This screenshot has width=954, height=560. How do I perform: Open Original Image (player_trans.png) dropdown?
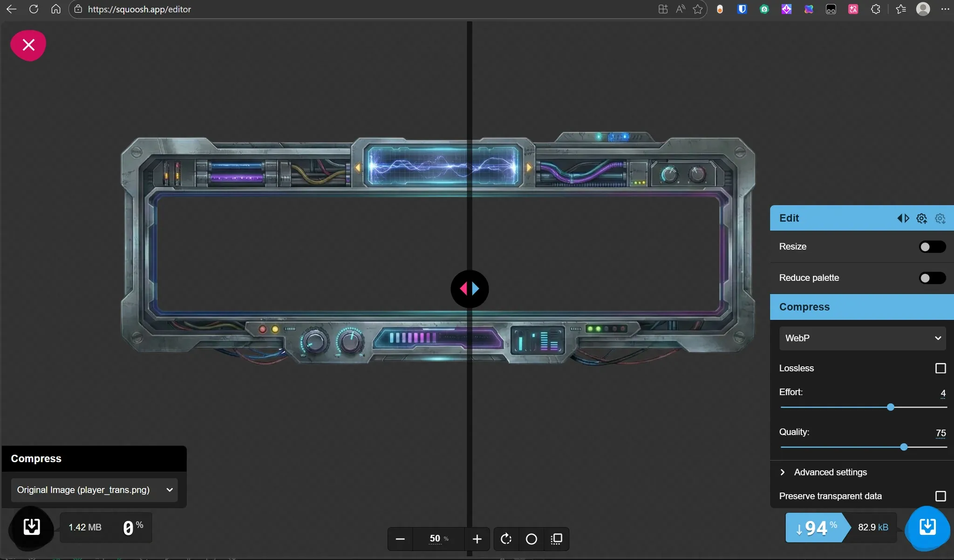click(x=95, y=490)
